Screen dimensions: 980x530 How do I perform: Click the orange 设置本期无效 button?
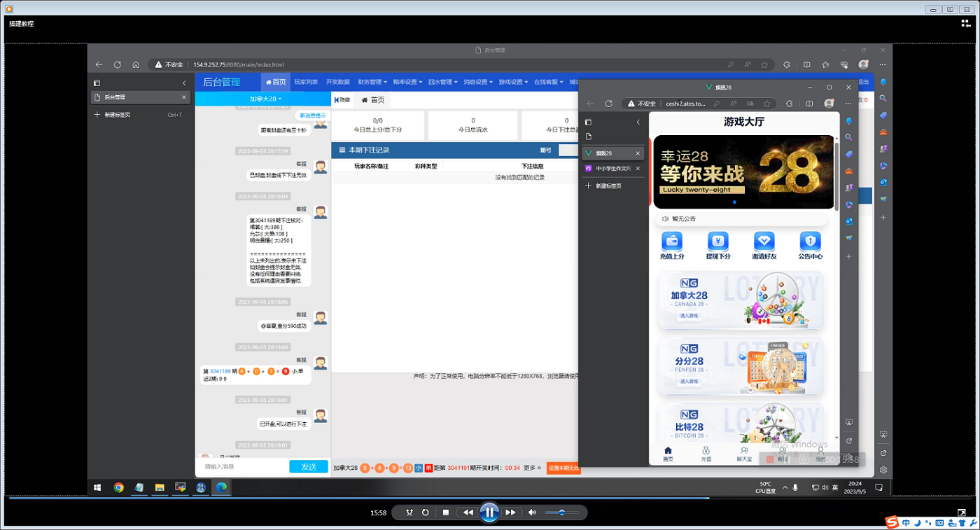(x=563, y=468)
